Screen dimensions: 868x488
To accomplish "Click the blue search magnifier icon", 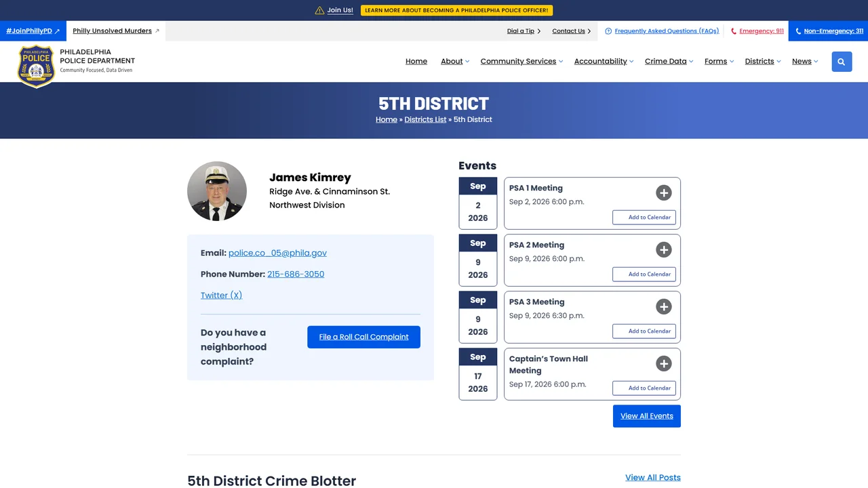I will [x=842, y=62].
